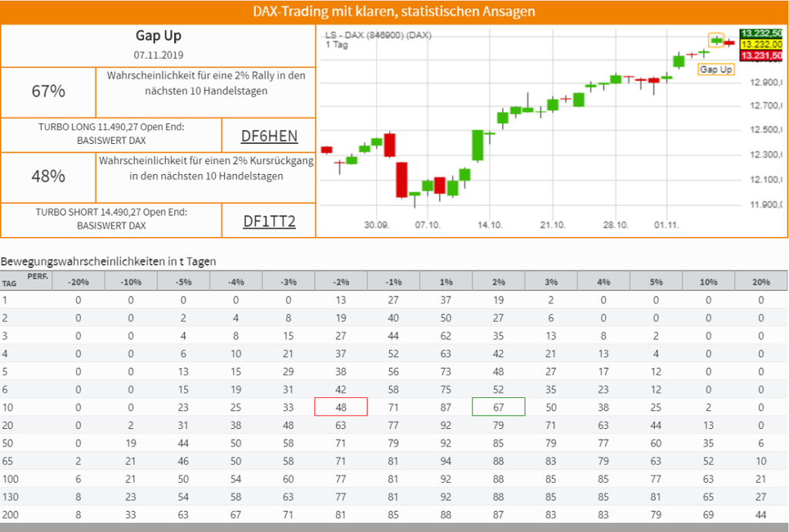Click the '2% Kursrückgang' probability description
The width and height of the screenshot is (789, 532).
(x=206, y=168)
